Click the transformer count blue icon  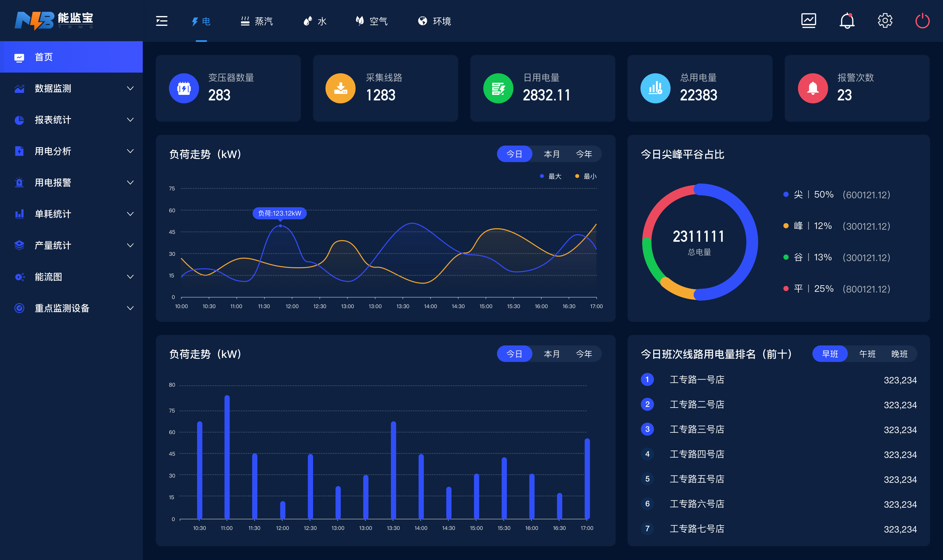pos(184,88)
